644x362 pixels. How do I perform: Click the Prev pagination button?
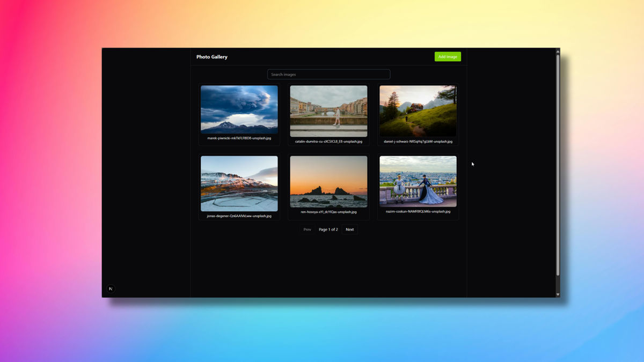pyautogui.click(x=307, y=229)
